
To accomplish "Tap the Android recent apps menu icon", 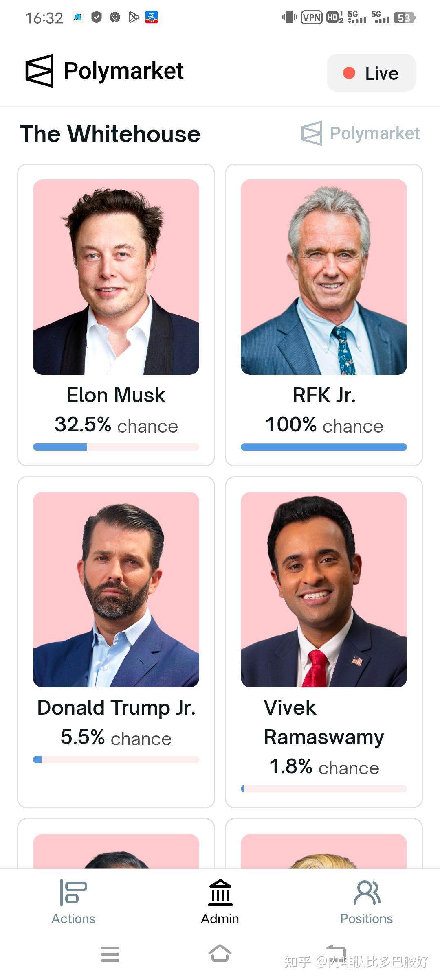I will pos(110,954).
